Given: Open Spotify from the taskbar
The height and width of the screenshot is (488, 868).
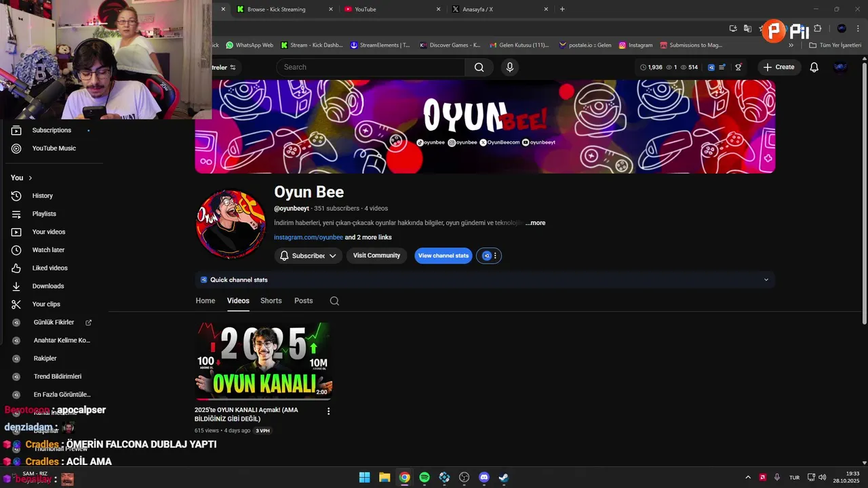Looking at the screenshot, I should click(425, 477).
